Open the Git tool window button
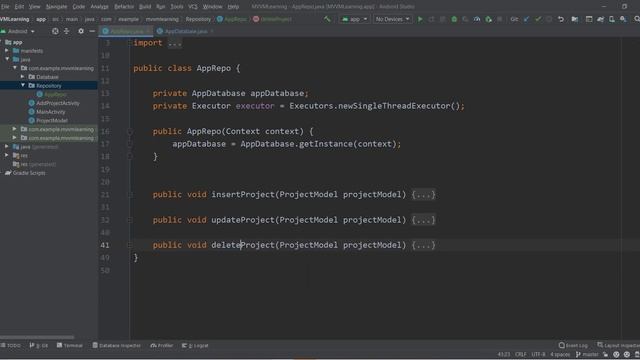This screenshot has width=640, height=360. click(x=39, y=345)
